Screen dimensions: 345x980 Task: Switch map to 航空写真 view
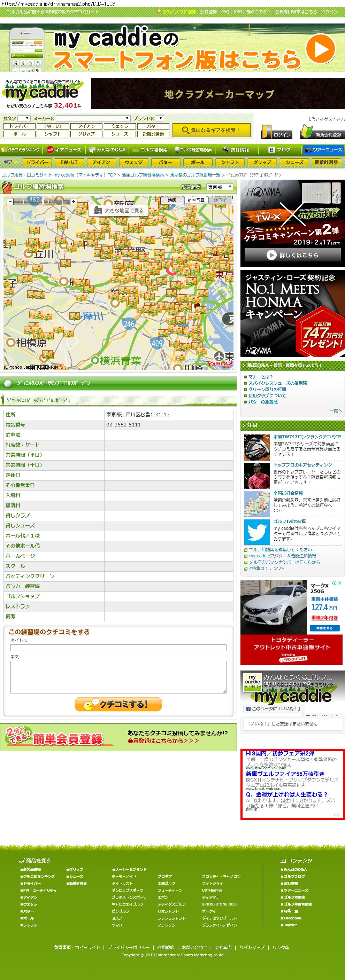pyautogui.click(x=196, y=200)
